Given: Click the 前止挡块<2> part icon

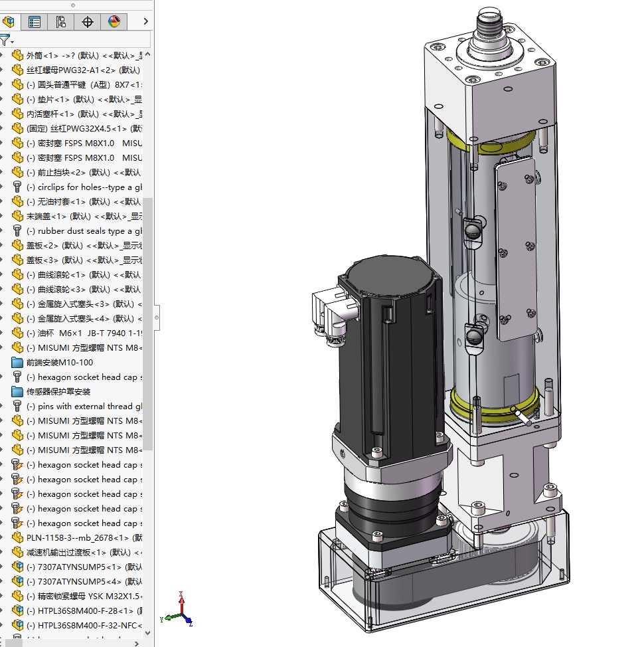Looking at the screenshot, I should point(17,172).
